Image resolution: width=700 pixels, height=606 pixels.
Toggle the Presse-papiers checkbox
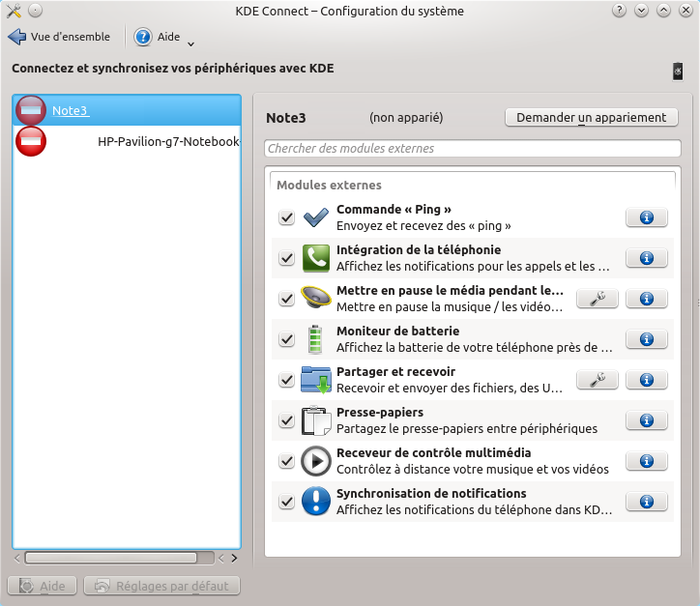point(286,421)
